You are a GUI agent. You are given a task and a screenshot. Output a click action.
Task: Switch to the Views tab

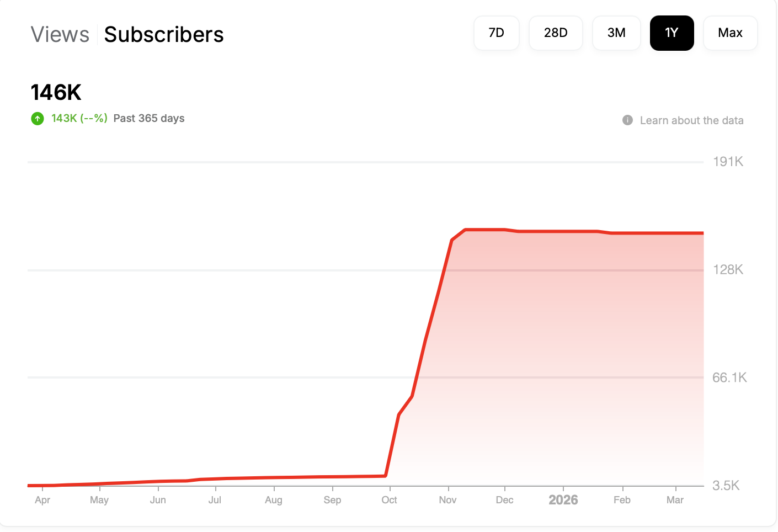coord(60,35)
